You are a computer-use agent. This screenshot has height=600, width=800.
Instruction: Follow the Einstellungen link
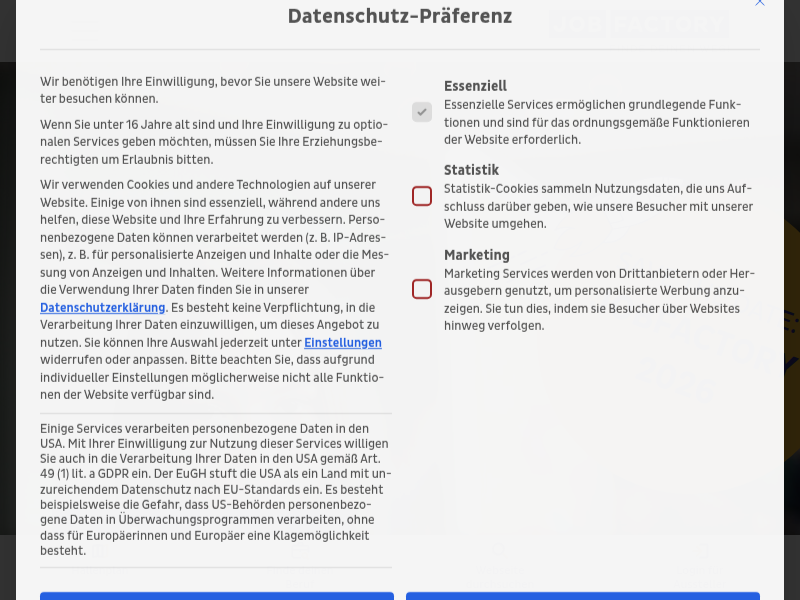click(342, 343)
